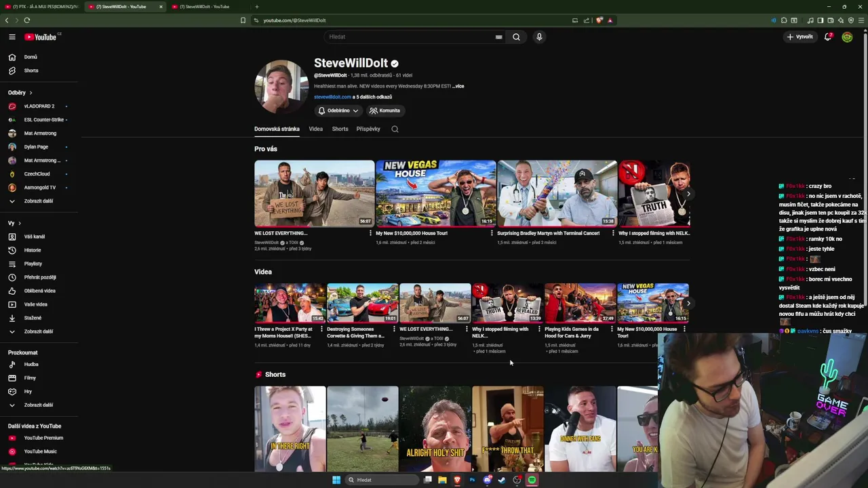Viewport: 868px width, 488px height.
Task: Open Asmongold TV subscription
Action: click(39, 188)
